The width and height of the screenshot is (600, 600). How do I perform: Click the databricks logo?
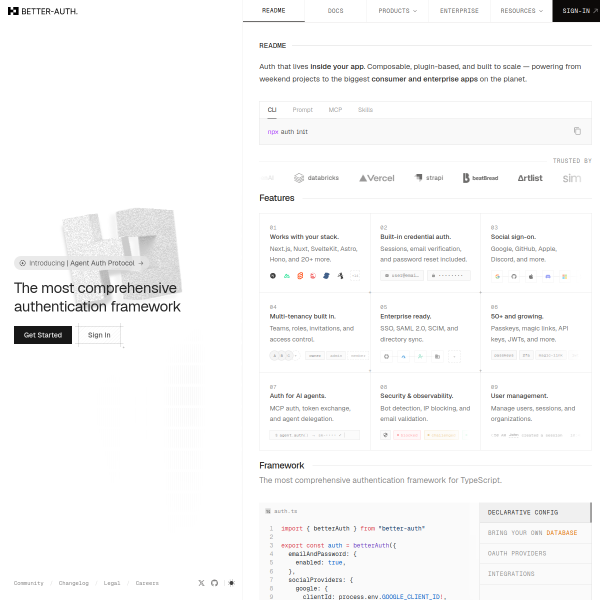coord(316,178)
